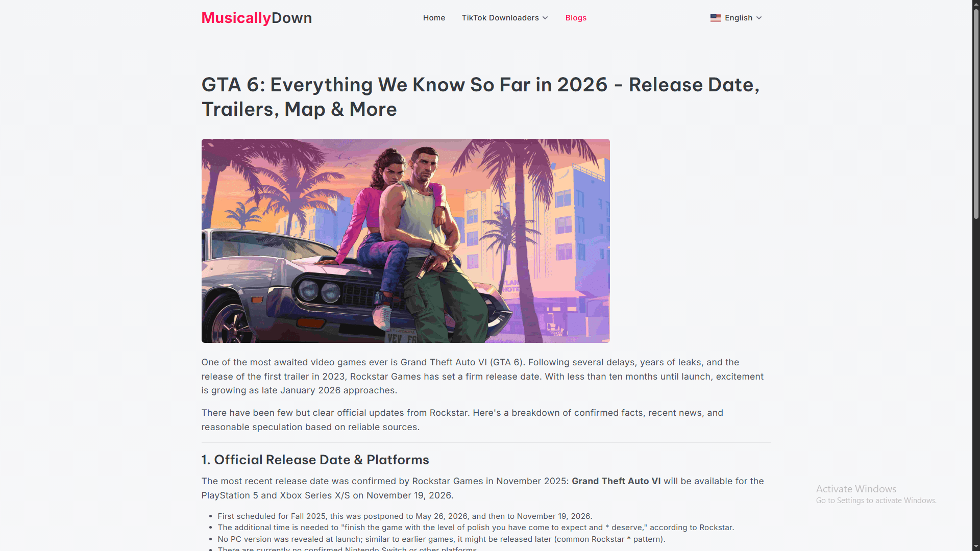This screenshot has width=980, height=551.
Task: Expand the TikTok Downloaders dropdown
Action: point(505,18)
